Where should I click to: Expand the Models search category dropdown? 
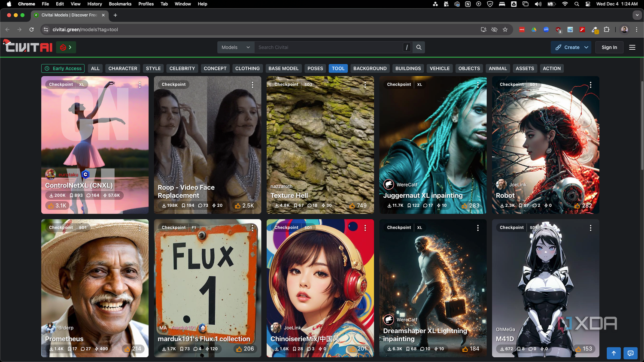(x=236, y=47)
